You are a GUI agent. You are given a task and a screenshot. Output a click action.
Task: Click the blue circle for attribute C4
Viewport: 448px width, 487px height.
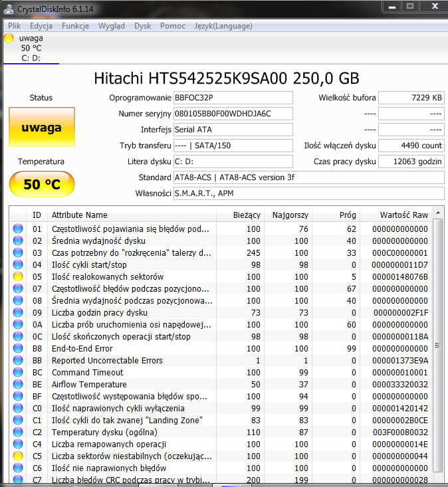(18, 444)
